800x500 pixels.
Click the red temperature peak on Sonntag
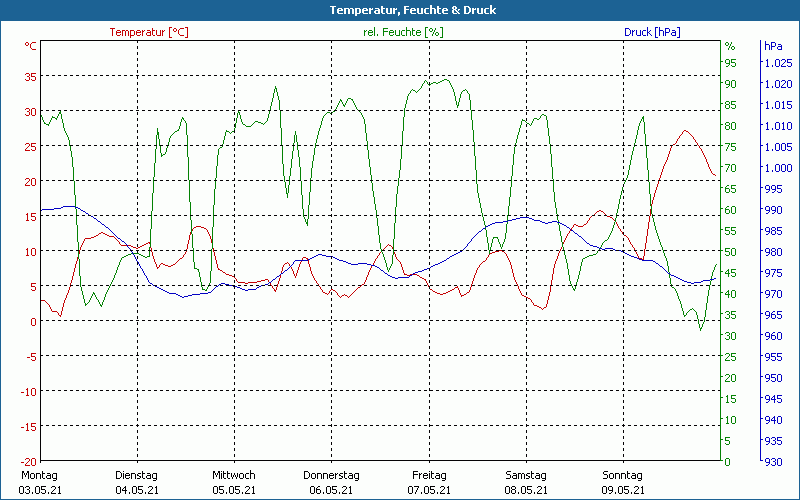pyautogui.click(x=685, y=131)
